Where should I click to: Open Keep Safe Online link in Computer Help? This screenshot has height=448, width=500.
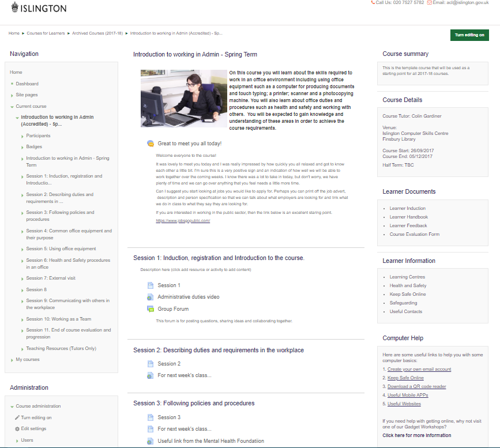point(405,378)
